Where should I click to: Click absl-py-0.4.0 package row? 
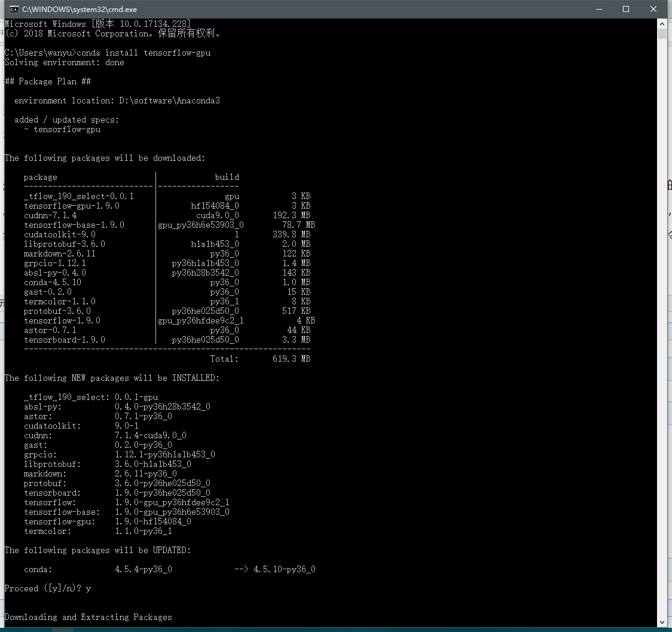(167, 273)
